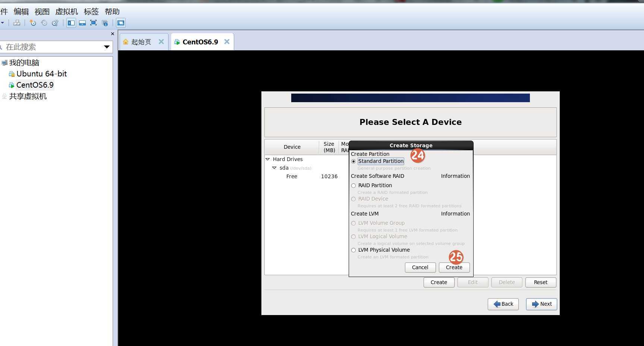Click the CentOS6.9 tab VM icon
The height and width of the screenshot is (346, 644).
pos(177,42)
